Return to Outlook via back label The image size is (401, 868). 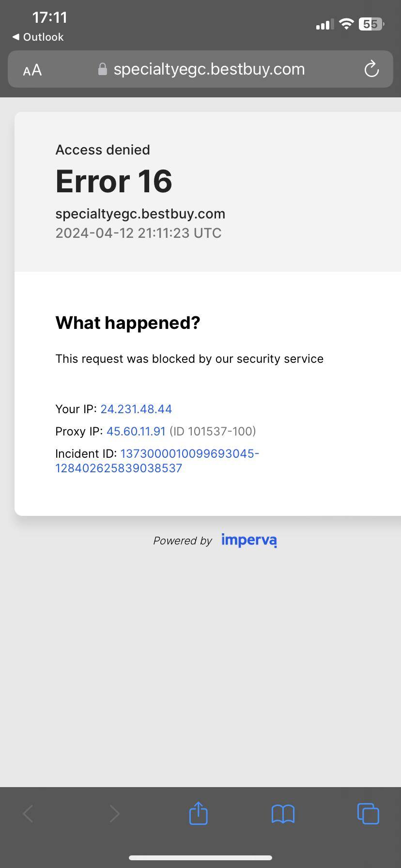pos(38,37)
